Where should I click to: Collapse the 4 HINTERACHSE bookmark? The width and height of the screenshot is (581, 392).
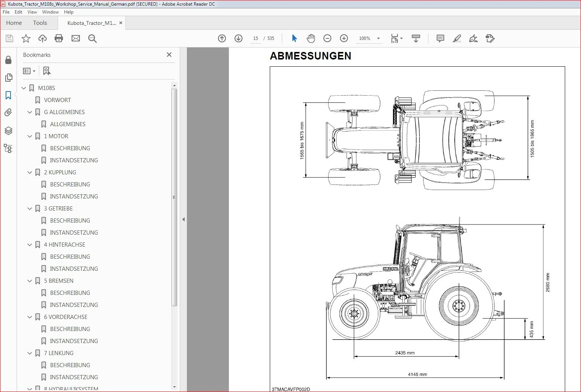pos(30,245)
